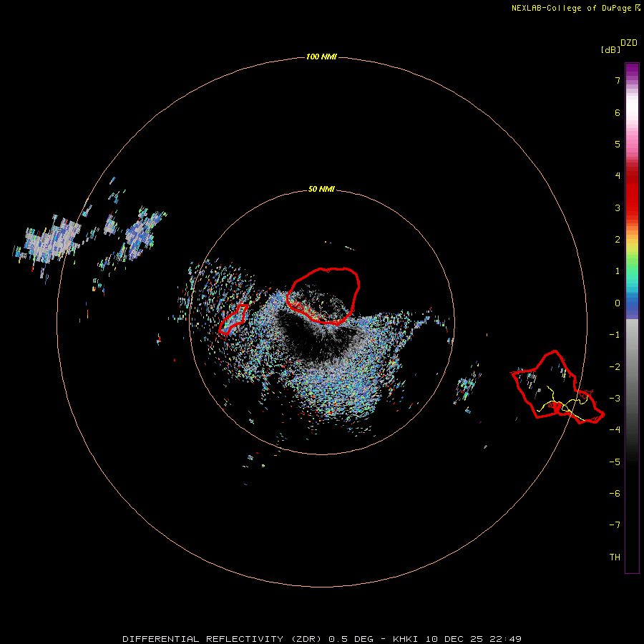Click the scale value 5 beside the color bar
Screen dimensions: 644x644
pos(618,144)
